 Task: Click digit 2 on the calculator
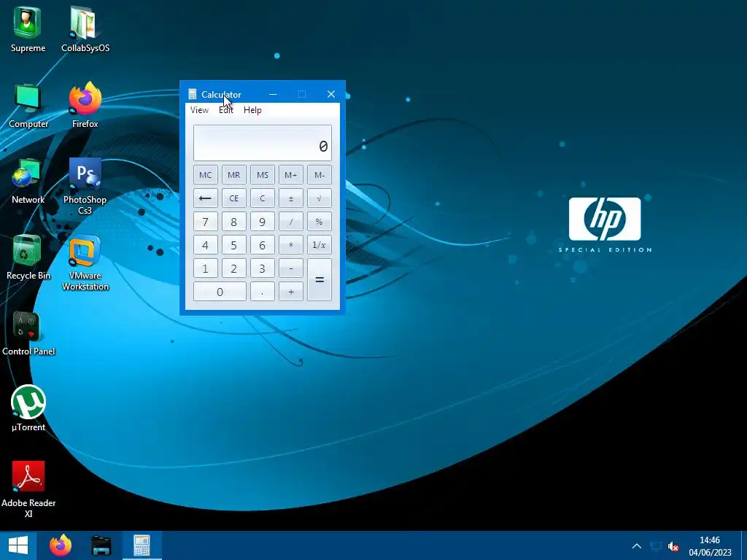[x=234, y=268]
